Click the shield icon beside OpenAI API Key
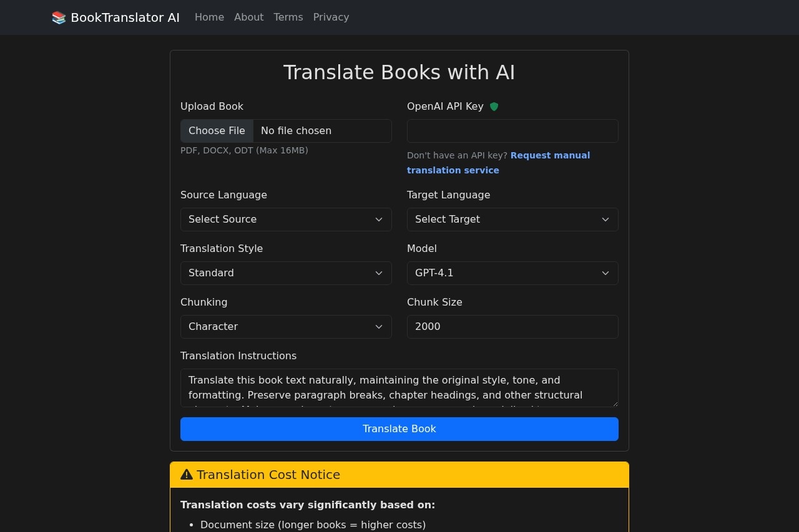799x532 pixels. pos(494,106)
